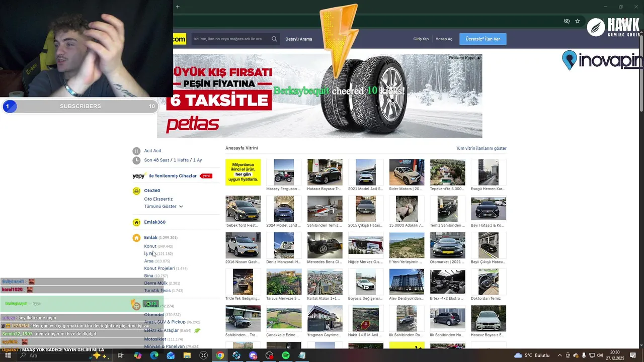This screenshot has height=362, width=644.
Task: Open File Explorer from the taskbar
Action: click(x=187, y=355)
